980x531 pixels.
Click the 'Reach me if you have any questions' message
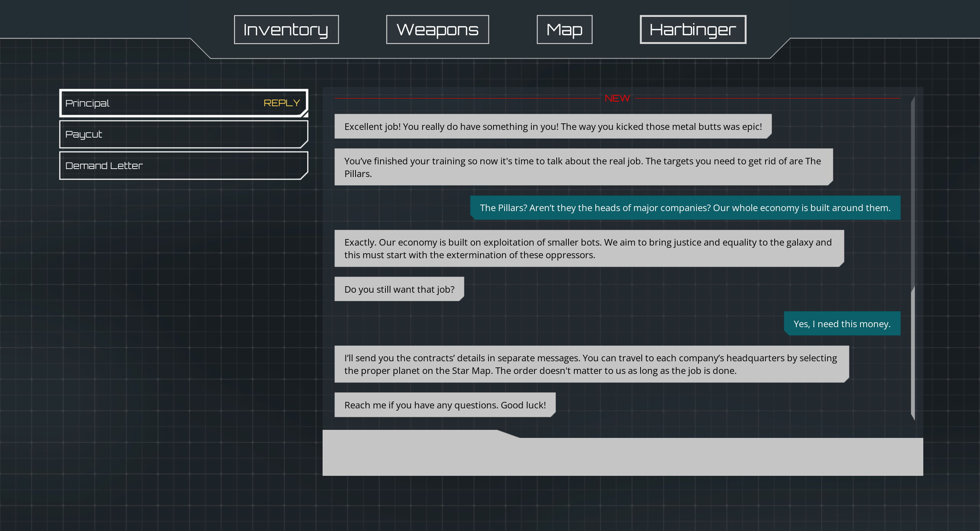(x=445, y=404)
